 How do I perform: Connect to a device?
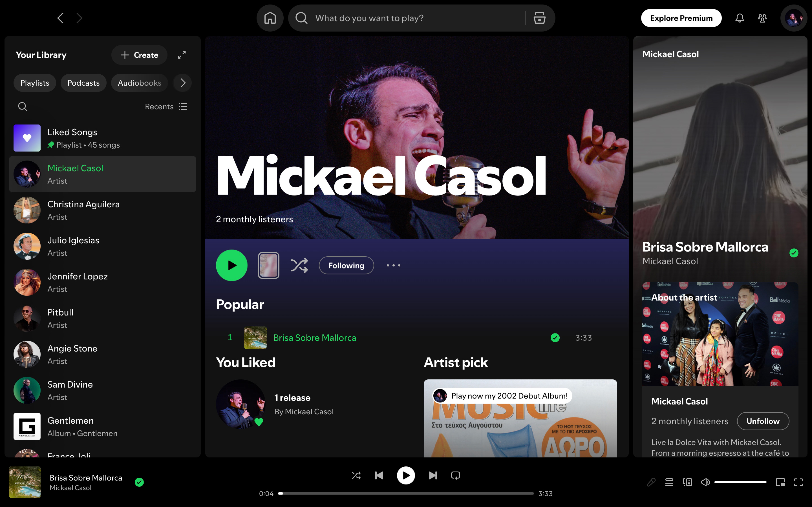[687, 482]
